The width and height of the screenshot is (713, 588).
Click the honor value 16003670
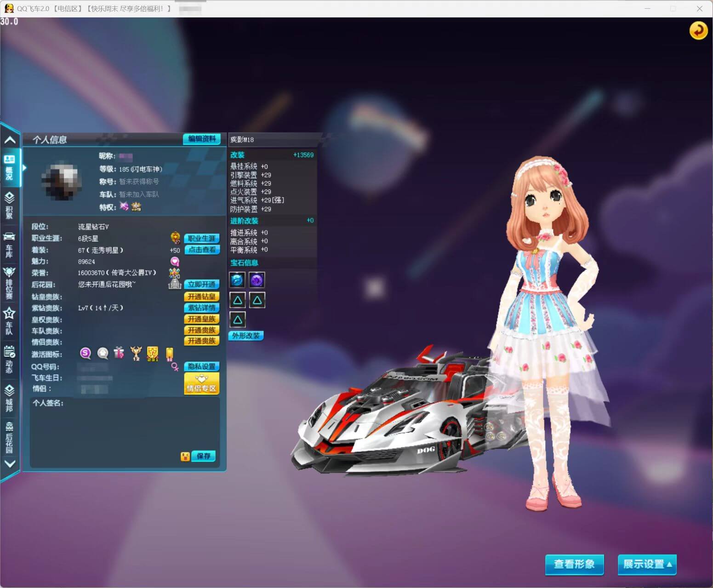coord(91,273)
